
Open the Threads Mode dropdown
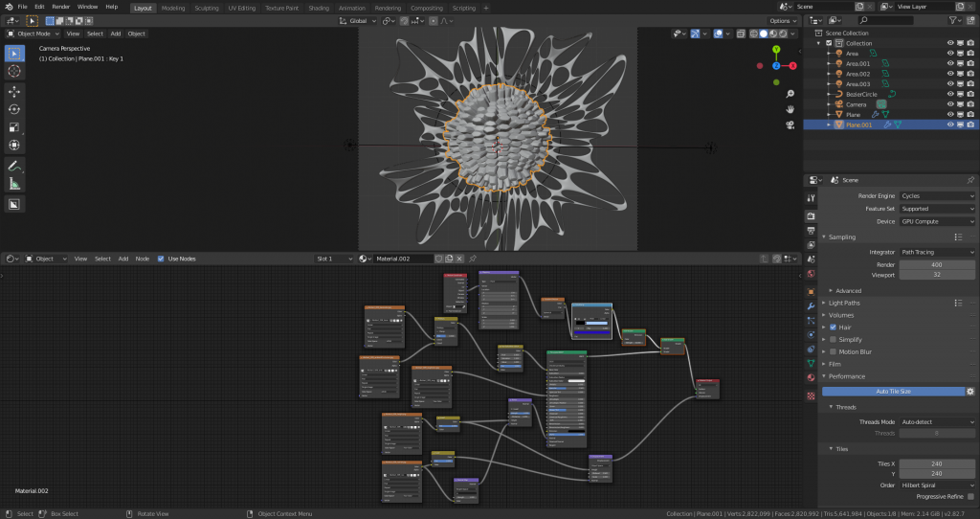937,422
